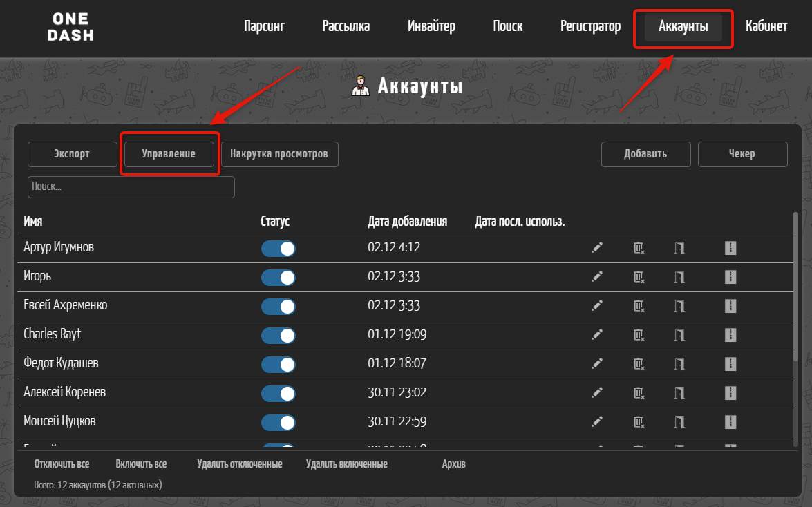Go to the Кабинет section
812x507 pixels.
tap(766, 27)
